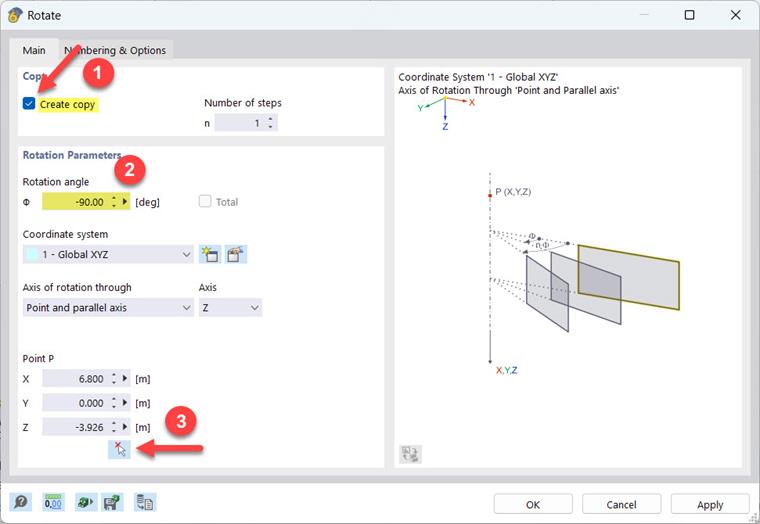This screenshot has width=760, height=524.
Task: Open the Rotation angle arrow menu
Action: coord(125,202)
